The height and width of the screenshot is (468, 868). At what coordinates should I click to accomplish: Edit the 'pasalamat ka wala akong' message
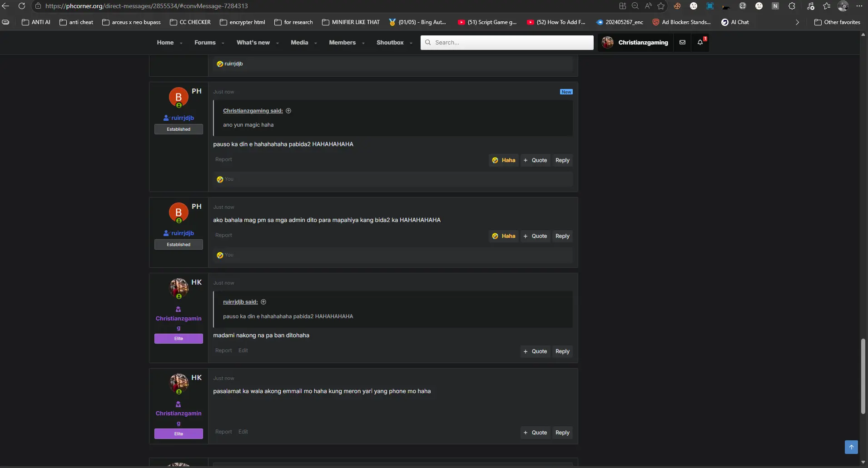(x=243, y=432)
